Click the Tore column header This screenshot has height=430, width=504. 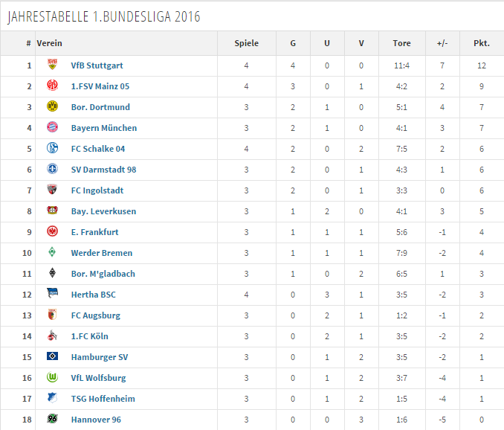point(401,43)
